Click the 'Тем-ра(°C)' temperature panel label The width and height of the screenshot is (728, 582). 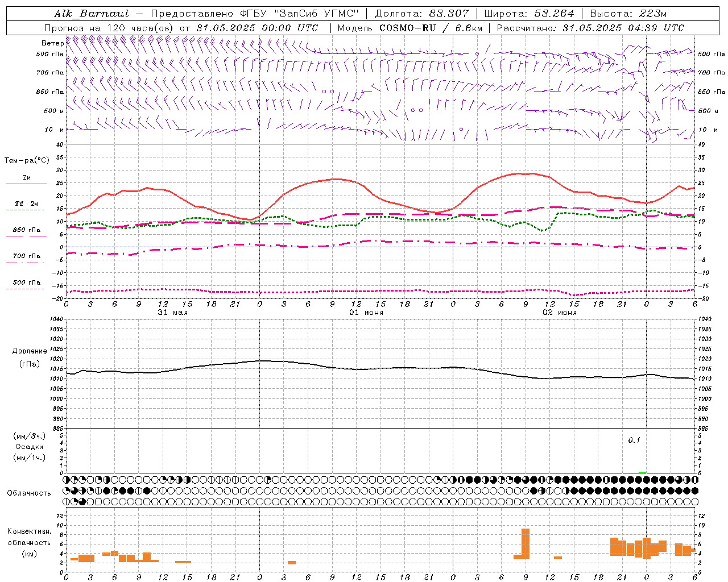click(27, 161)
